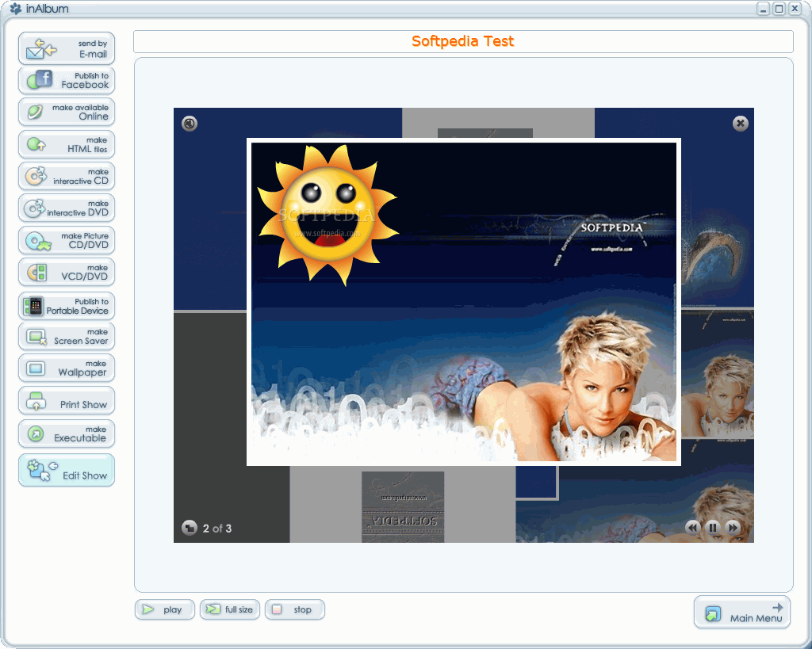The image size is (812, 649).
Task: Create an interactive DVD
Action: pos(67,208)
